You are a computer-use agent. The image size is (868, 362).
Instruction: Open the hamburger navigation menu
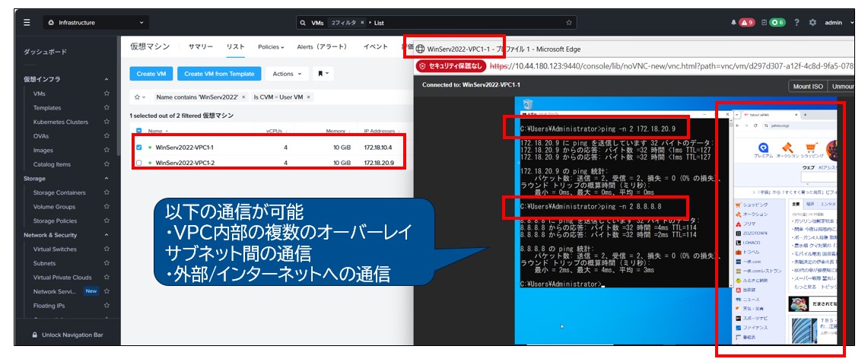(27, 23)
